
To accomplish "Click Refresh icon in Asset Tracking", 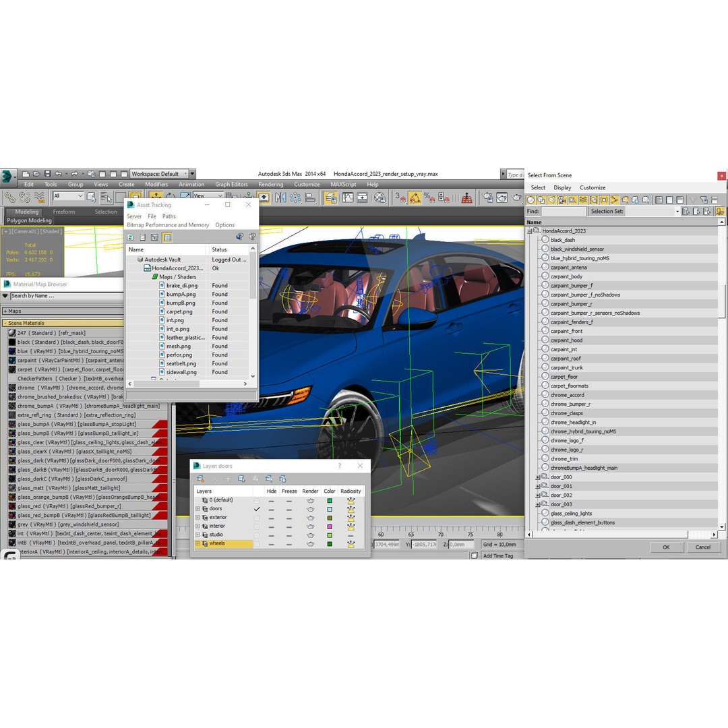I will [x=130, y=237].
